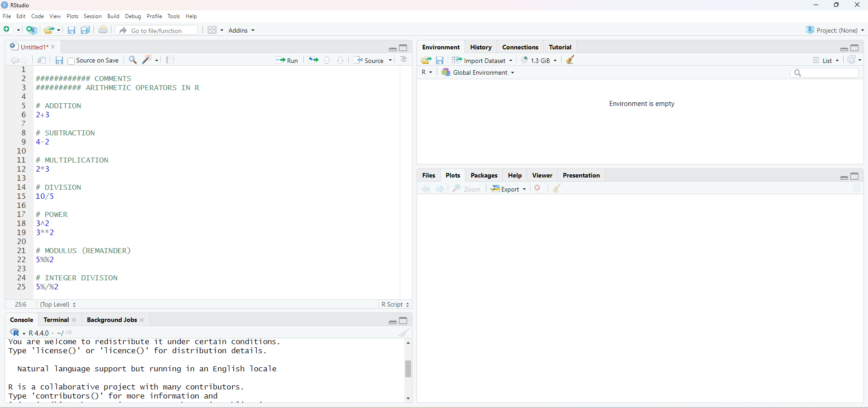This screenshot has height=408, width=868.
Task: Click the Load workspace folder icon
Action: (426, 60)
